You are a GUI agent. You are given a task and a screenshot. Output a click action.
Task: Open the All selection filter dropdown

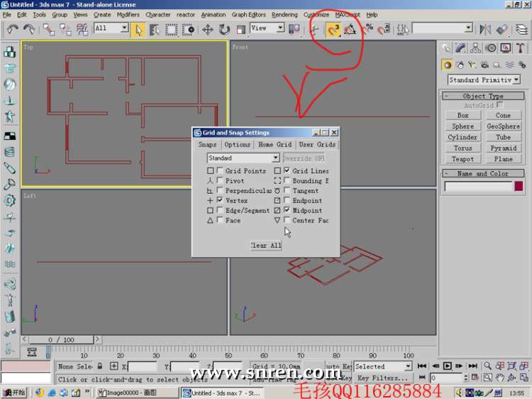111,28
